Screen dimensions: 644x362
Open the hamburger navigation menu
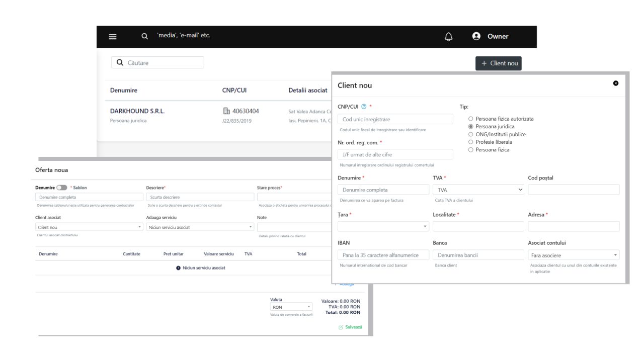tap(113, 37)
